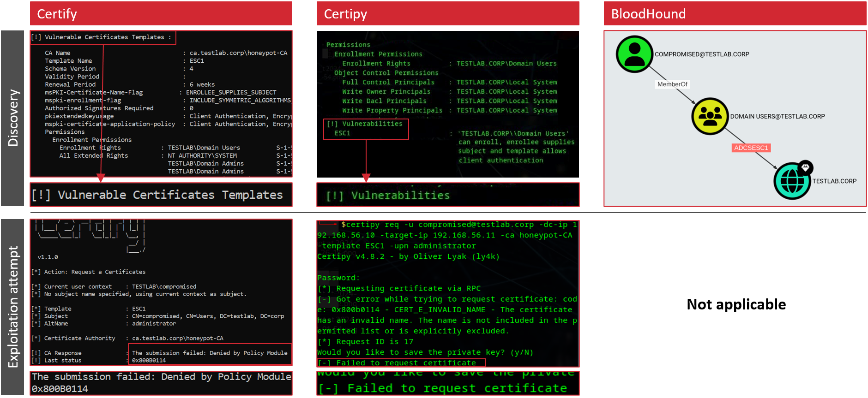Click the red ADCSESC1 edge label
The image size is (868, 398).
[751, 148]
